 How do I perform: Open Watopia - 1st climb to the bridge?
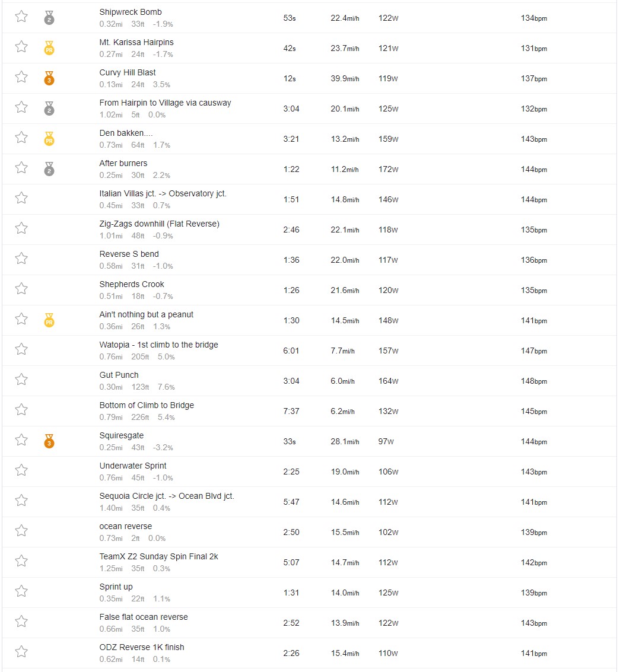click(158, 345)
